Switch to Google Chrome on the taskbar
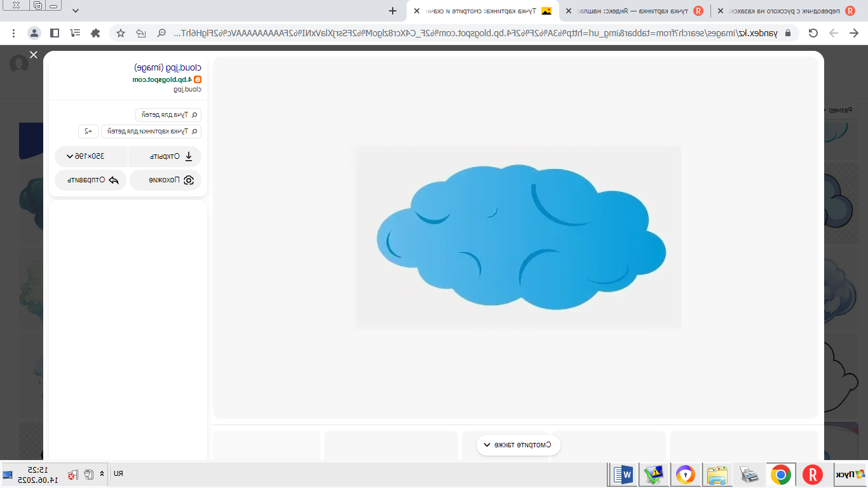 pyautogui.click(x=781, y=475)
